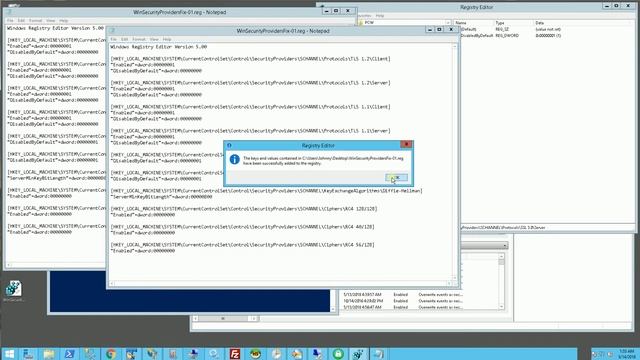Open Edit menu in back Notepad window

coord(21,20)
